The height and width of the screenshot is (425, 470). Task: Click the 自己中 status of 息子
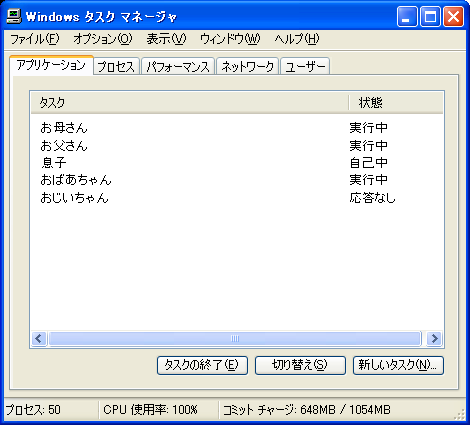(368, 163)
